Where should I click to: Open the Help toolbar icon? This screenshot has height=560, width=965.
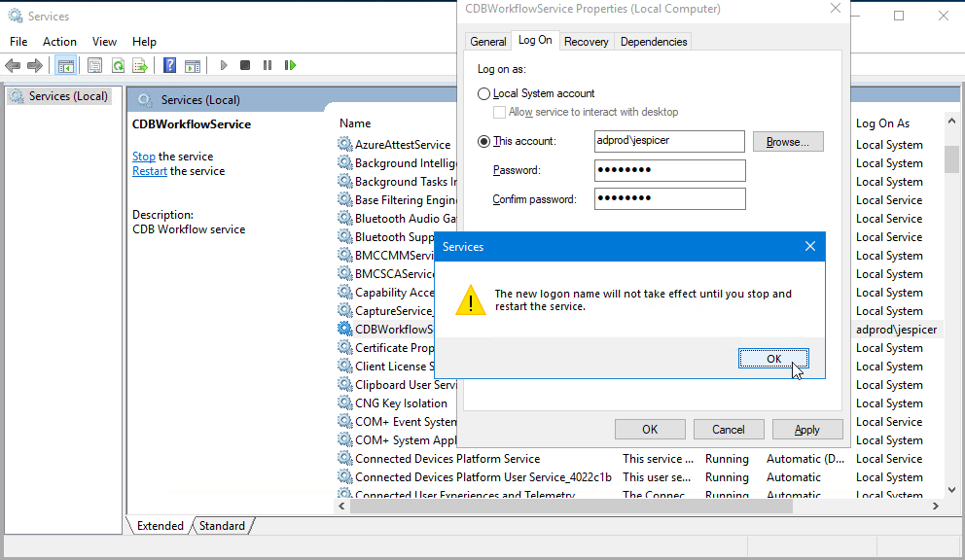pyautogui.click(x=170, y=65)
